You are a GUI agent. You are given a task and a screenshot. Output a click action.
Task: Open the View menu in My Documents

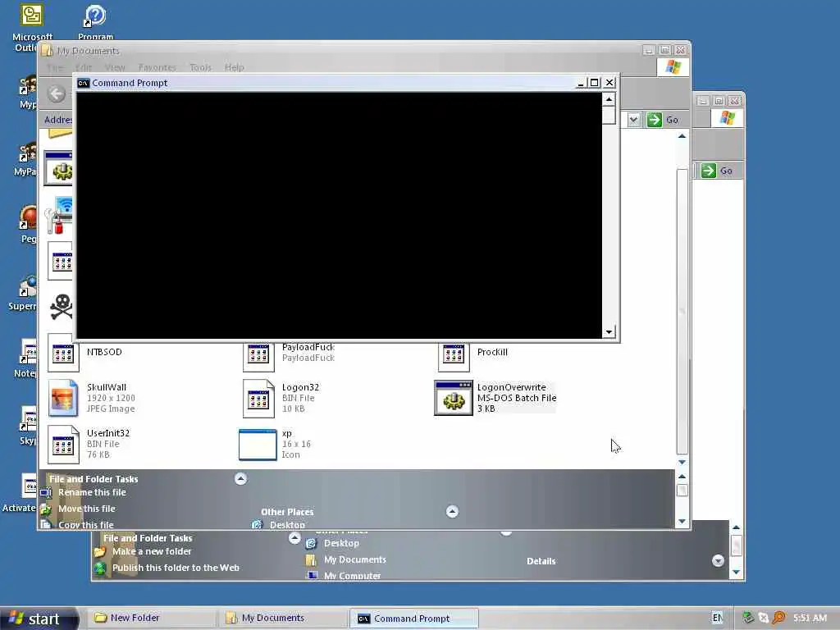[x=115, y=67]
